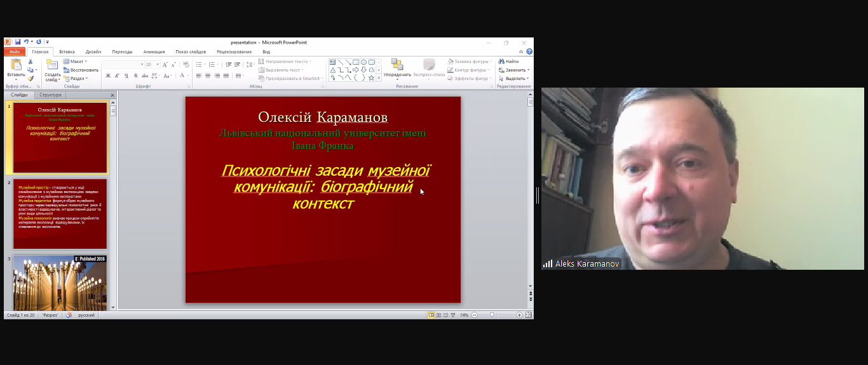Paste from clipboard using Вставить
The image size is (868, 365).
tap(16, 70)
